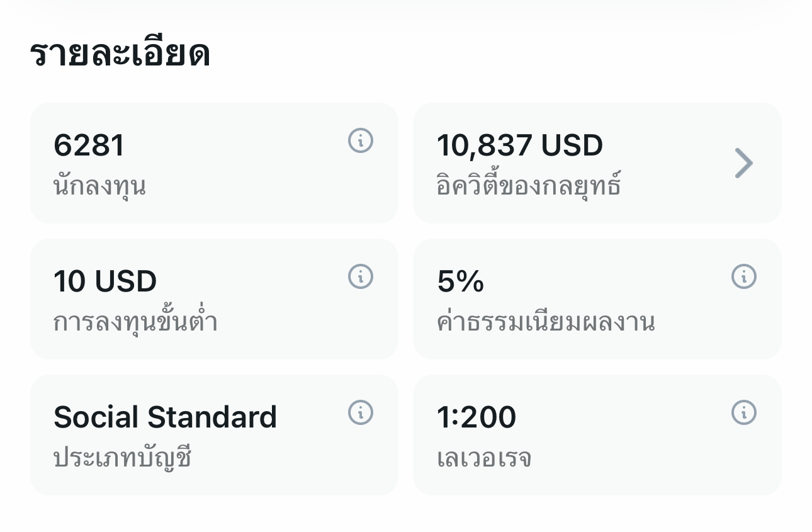Viewport: 812px width, 532px height.
Task: Select the 6281 investor count value
Action: point(89,146)
